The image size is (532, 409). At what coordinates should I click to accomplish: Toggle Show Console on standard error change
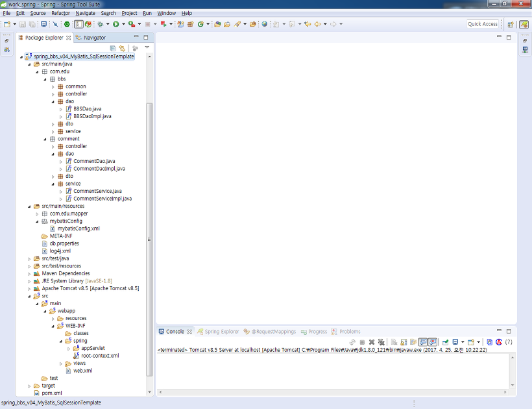click(x=432, y=342)
